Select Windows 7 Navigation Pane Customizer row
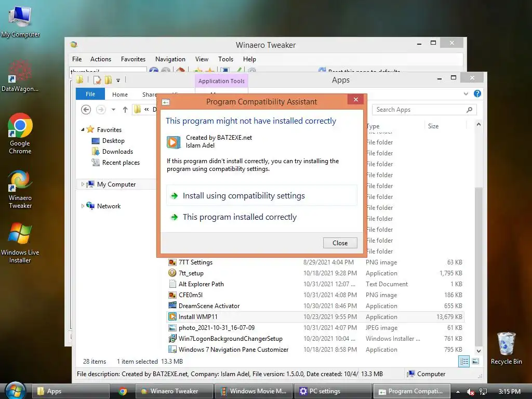The height and width of the screenshot is (399, 532). tap(315, 350)
